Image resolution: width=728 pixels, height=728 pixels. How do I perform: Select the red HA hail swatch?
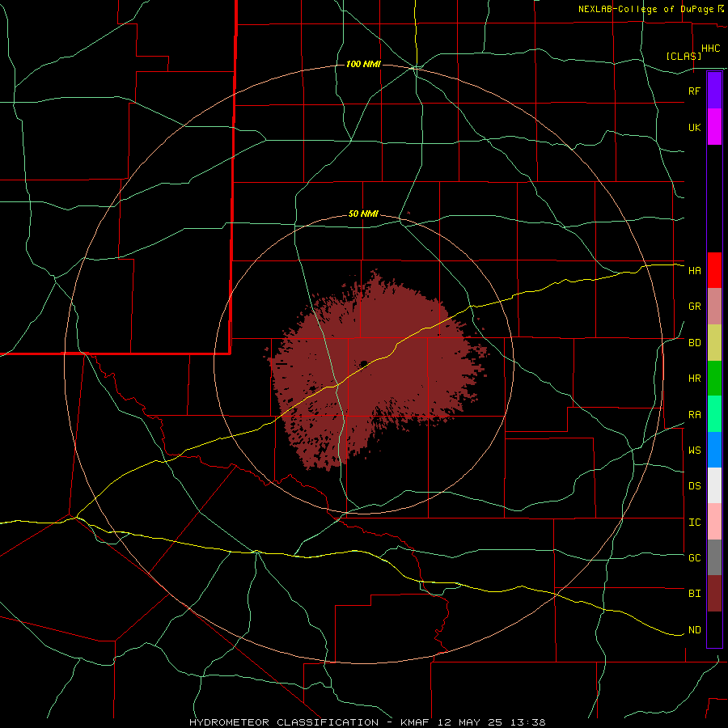click(x=714, y=270)
